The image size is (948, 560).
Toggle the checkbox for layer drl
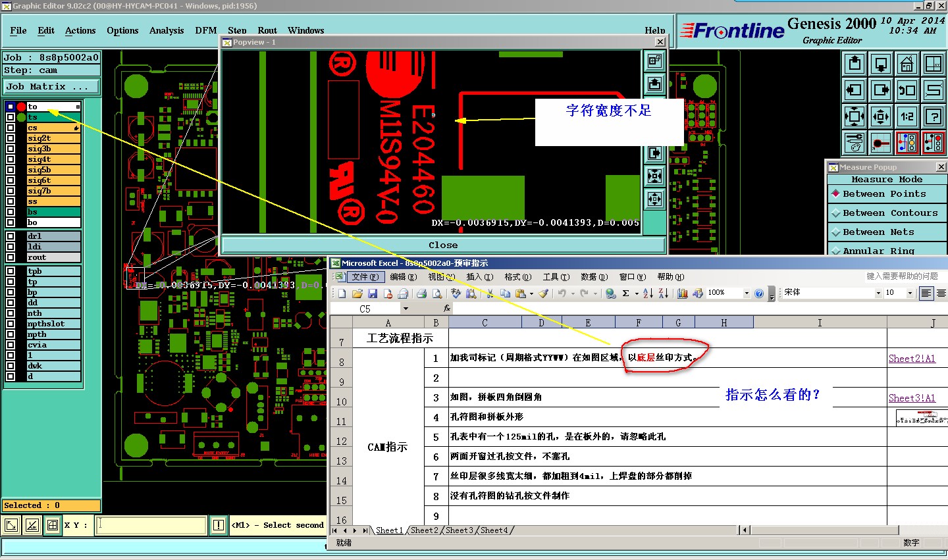click(x=11, y=236)
